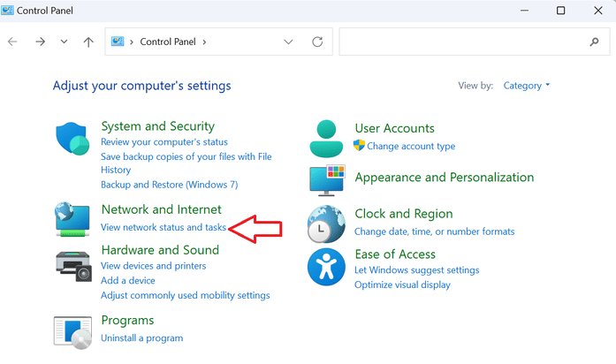Click the magnifying glass search icon
The width and height of the screenshot is (616, 364).
click(595, 42)
